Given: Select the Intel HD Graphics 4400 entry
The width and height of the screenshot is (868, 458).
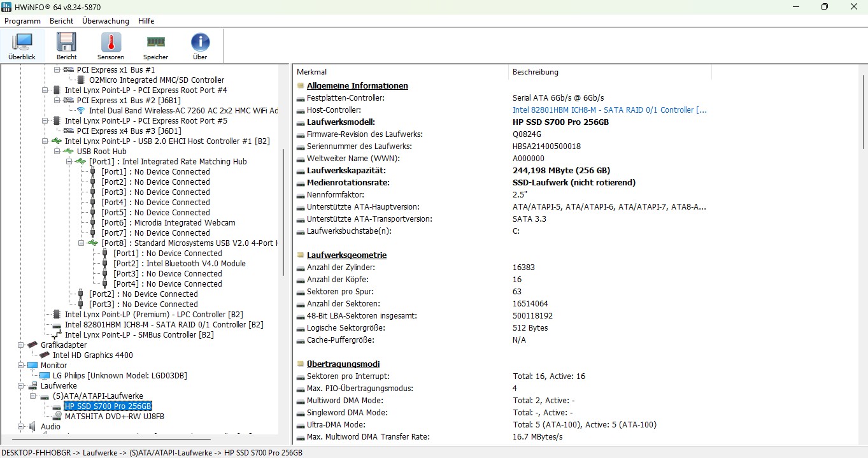Looking at the screenshot, I should click(92, 355).
